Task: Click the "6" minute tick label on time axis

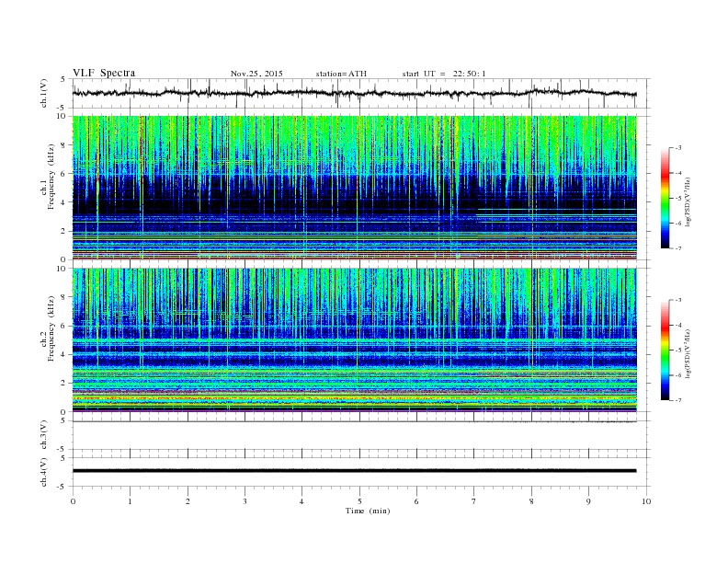Action: point(416,501)
